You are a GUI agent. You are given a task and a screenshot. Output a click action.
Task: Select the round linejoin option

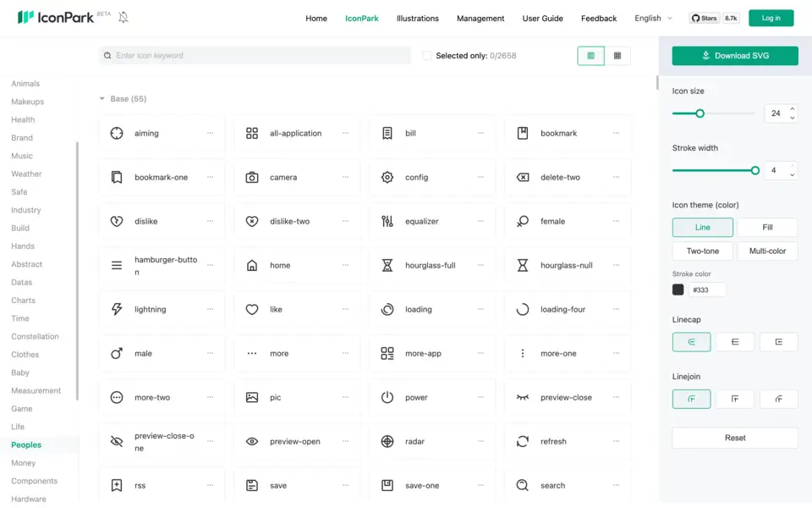coord(691,399)
